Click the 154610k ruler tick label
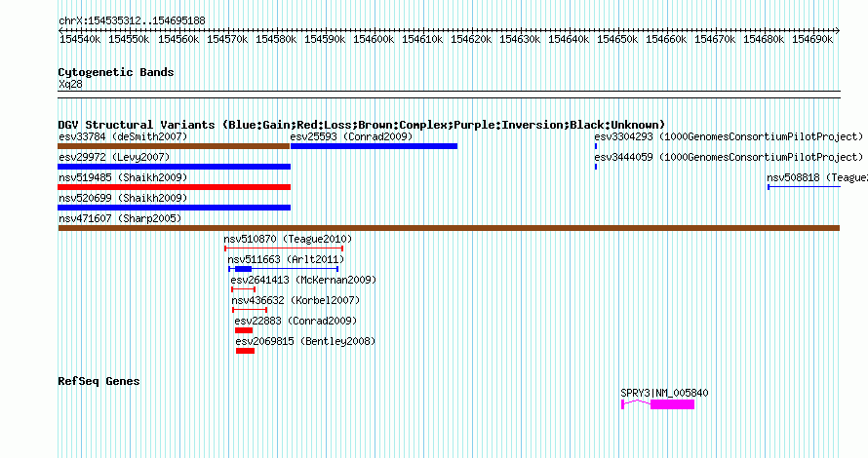This screenshot has width=868, height=458. [x=422, y=39]
